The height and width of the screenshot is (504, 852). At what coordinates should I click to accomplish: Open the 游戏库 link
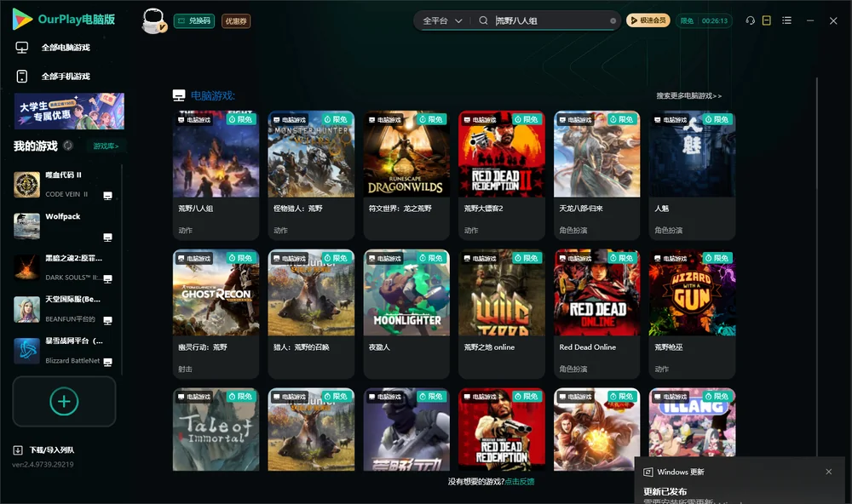pos(106,146)
